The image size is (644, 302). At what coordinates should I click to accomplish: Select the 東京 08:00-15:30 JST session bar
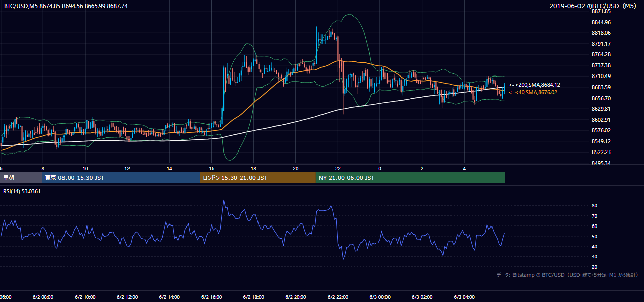(x=121, y=178)
